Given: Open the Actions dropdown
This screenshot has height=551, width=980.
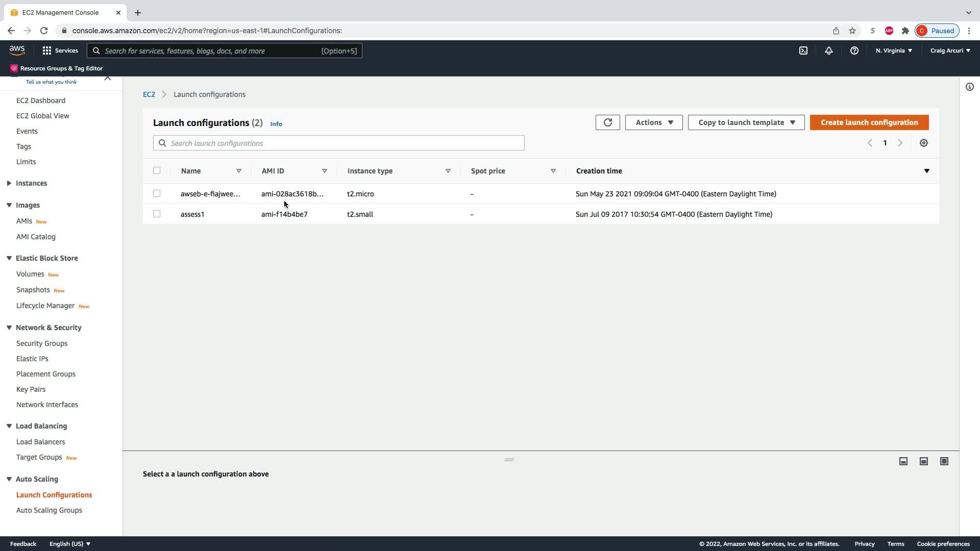Looking at the screenshot, I should click(x=654, y=122).
